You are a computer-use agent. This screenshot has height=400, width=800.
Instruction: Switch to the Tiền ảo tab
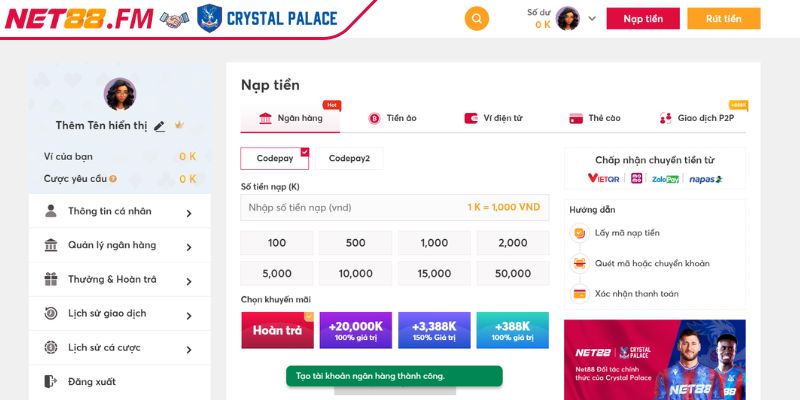pos(392,118)
